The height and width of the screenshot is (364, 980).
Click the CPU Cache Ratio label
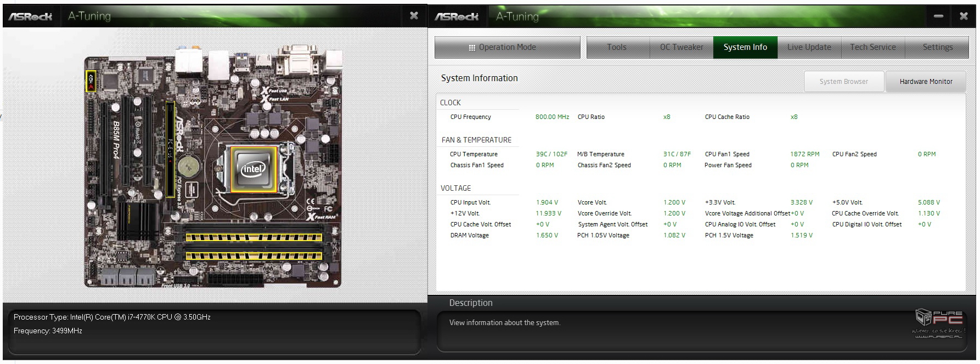coord(727,117)
